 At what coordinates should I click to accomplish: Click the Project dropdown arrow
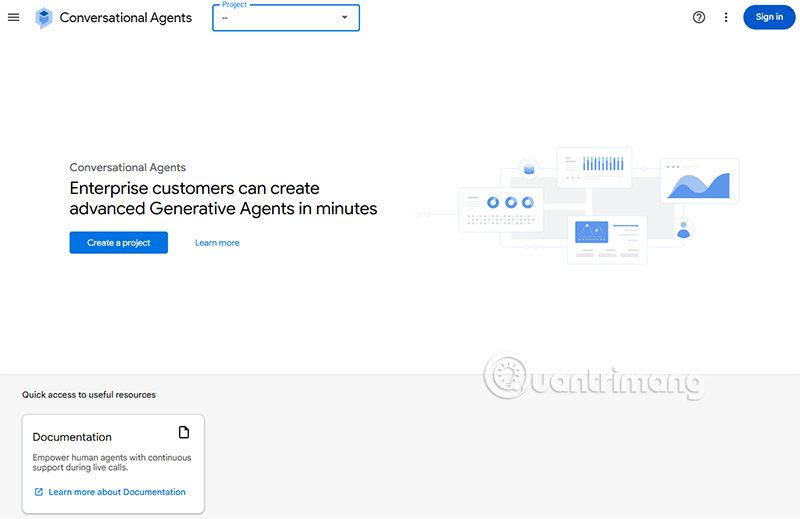click(x=344, y=17)
